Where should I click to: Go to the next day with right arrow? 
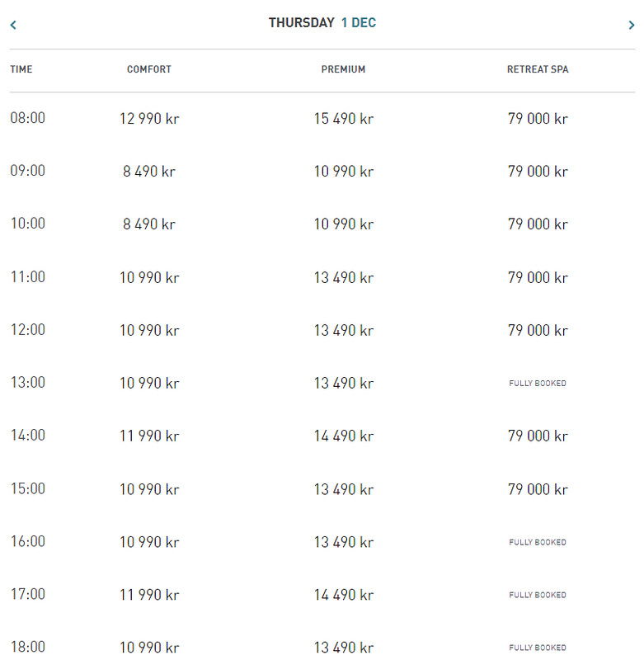(x=631, y=25)
